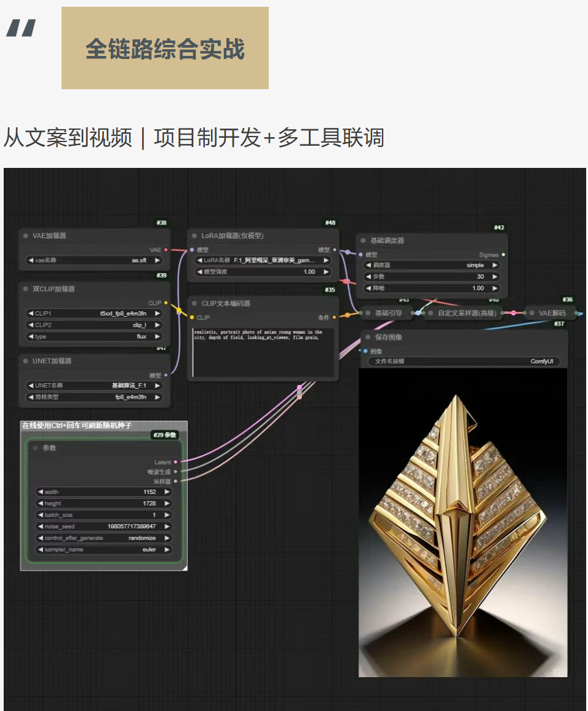588x711 pixels.
Task: Click the Latent output socket in 参数 node
Action: click(176, 462)
